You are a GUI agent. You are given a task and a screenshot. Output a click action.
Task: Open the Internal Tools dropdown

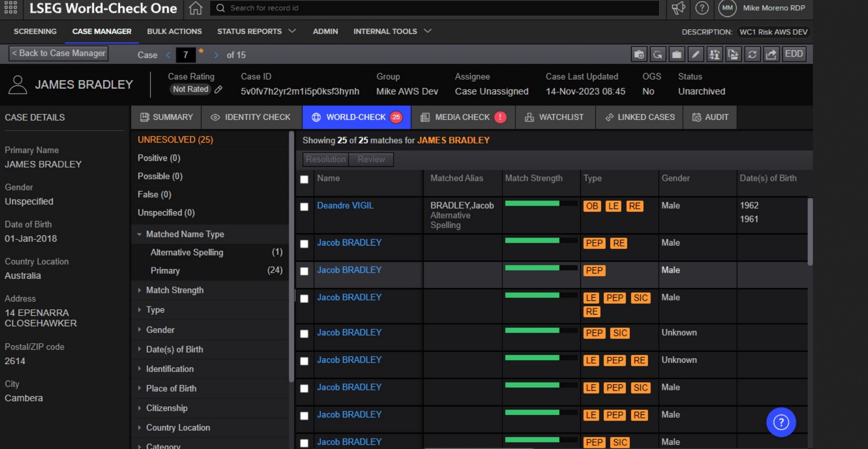point(392,31)
